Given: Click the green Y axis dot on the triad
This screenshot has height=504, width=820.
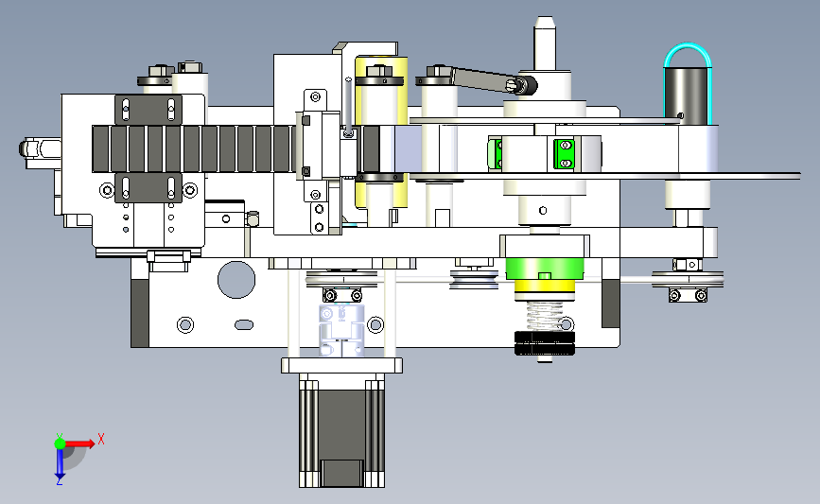Looking at the screenshot, I should point(60,443).
